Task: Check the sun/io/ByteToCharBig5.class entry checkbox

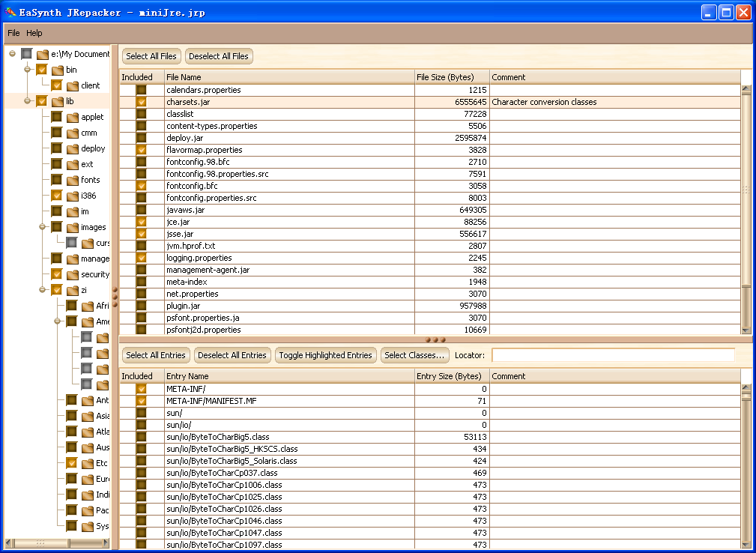Action: click(142, 437)
